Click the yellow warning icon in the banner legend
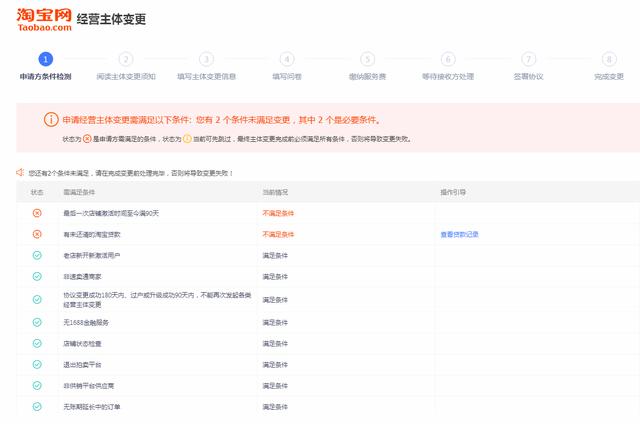This screenshot has height=424, width=640. (x=187, y=139)
